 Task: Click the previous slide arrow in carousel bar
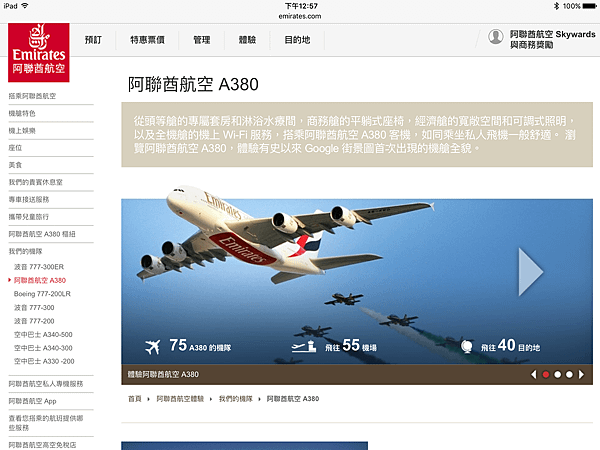point(534,374)
